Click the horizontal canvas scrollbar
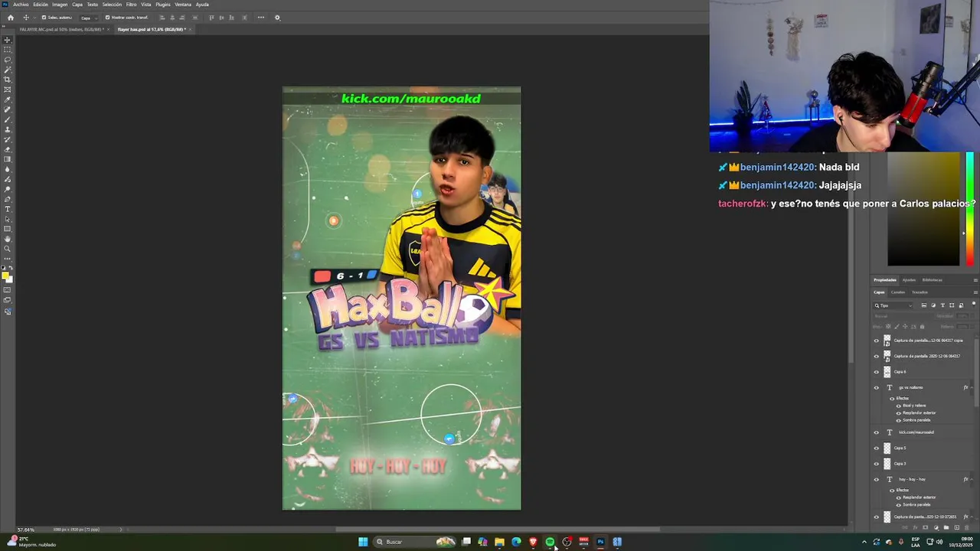This screenshot has height=551, width=980. coord(498,530)
